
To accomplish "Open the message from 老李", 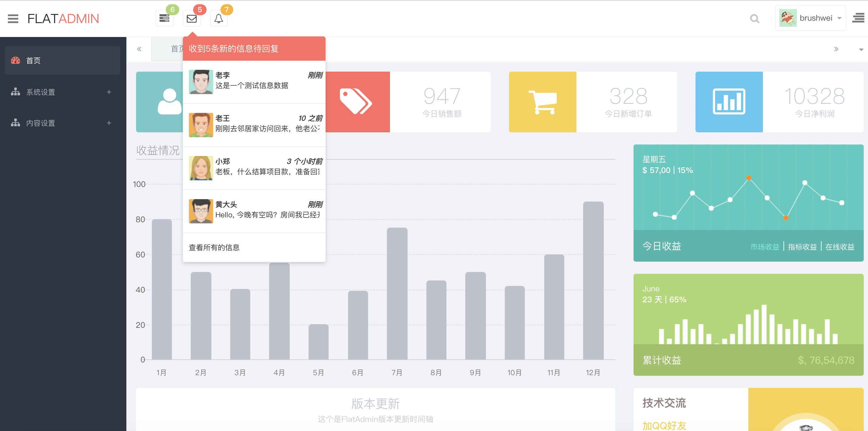I will click(254, 82).
